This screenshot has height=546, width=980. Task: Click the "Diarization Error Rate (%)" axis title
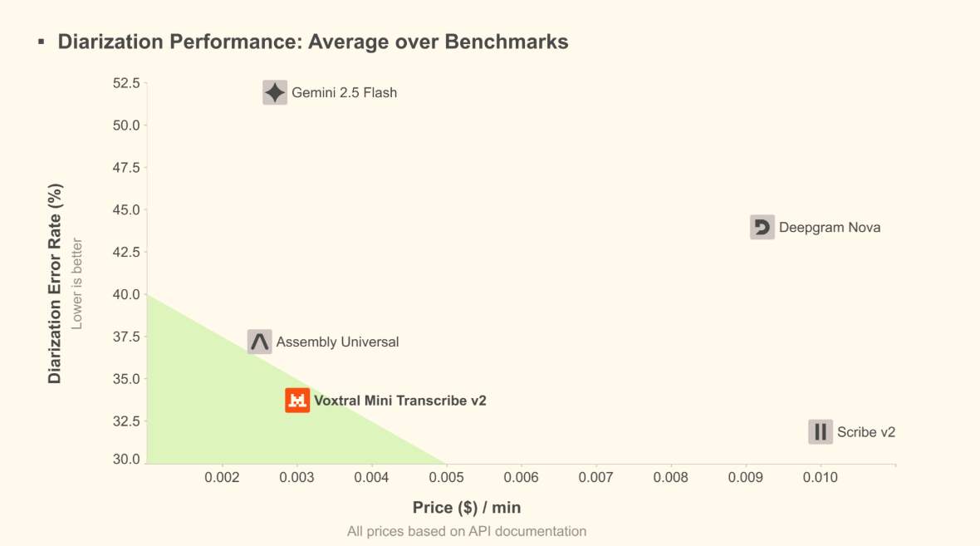coord(55,283)
